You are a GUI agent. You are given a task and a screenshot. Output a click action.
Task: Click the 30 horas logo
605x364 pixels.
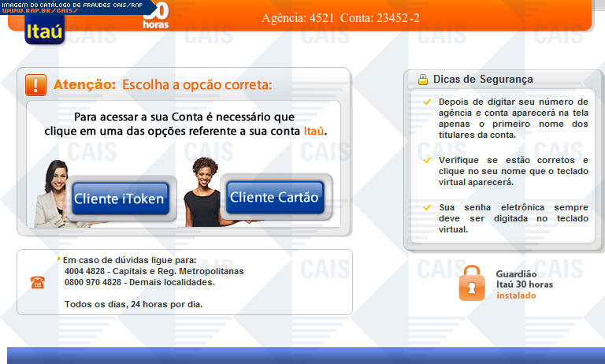156,17
